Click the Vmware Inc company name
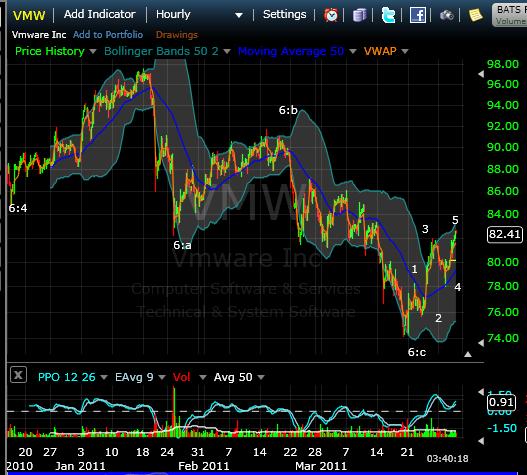 click(39, 35)
